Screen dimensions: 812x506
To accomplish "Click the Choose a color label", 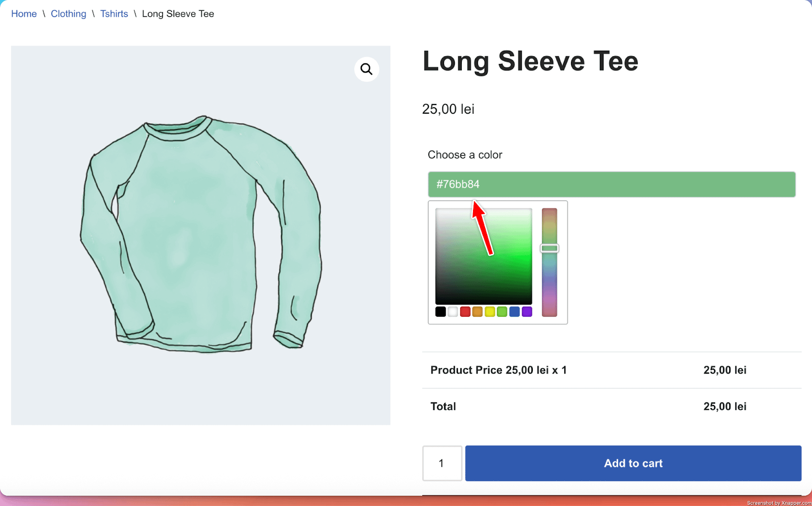I will 465,155.
